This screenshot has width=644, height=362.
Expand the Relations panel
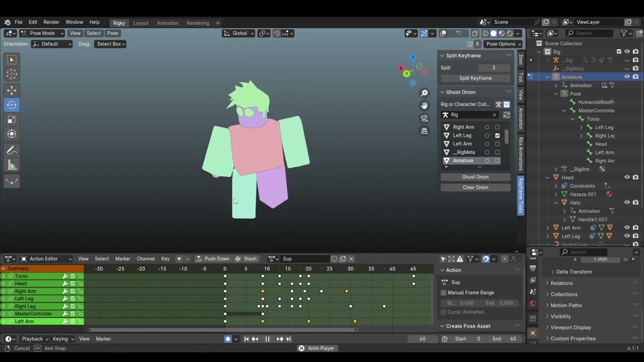(x=561, y=283)
